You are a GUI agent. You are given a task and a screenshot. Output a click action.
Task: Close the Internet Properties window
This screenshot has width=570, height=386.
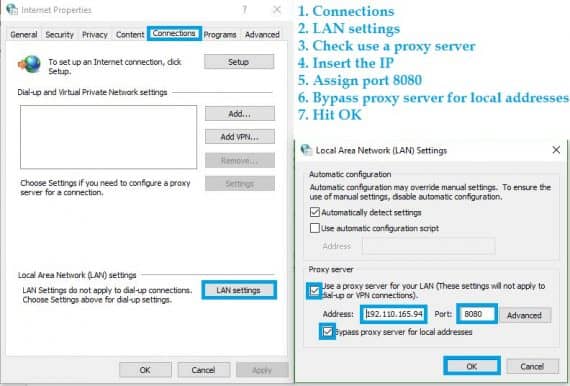point(277,9)
